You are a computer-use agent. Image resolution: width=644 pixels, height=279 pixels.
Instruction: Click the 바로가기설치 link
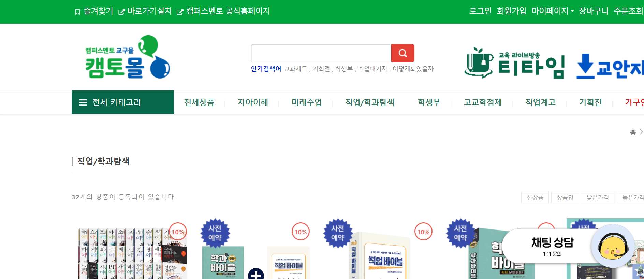(x=149, y=11)
